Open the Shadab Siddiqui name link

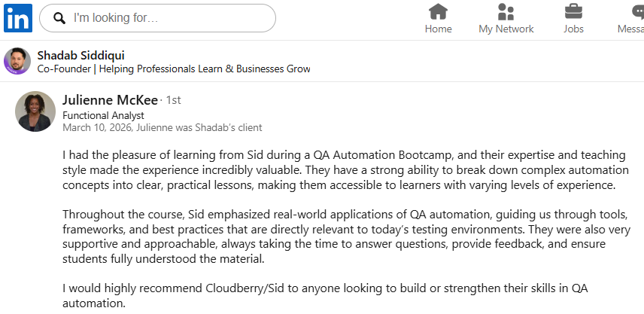(80, 55)
